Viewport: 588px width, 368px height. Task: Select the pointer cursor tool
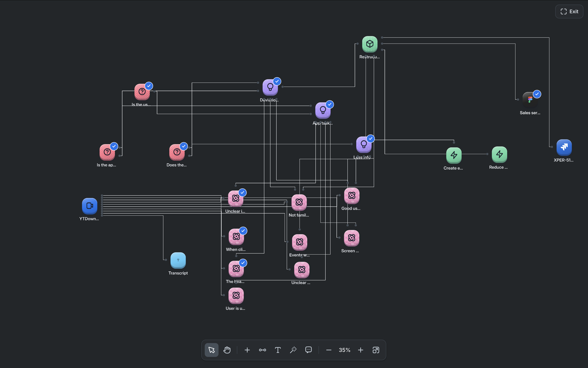[212, 350]
